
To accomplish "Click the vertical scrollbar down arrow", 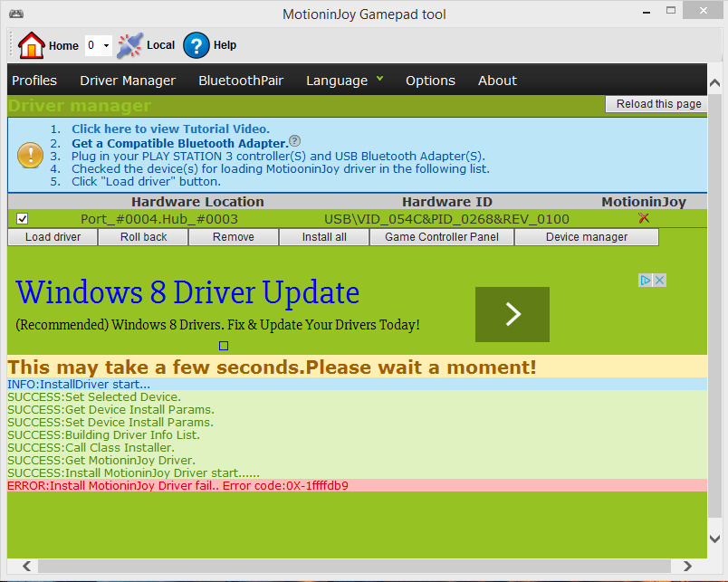I will pyautogui.click(x=715, y=539).
